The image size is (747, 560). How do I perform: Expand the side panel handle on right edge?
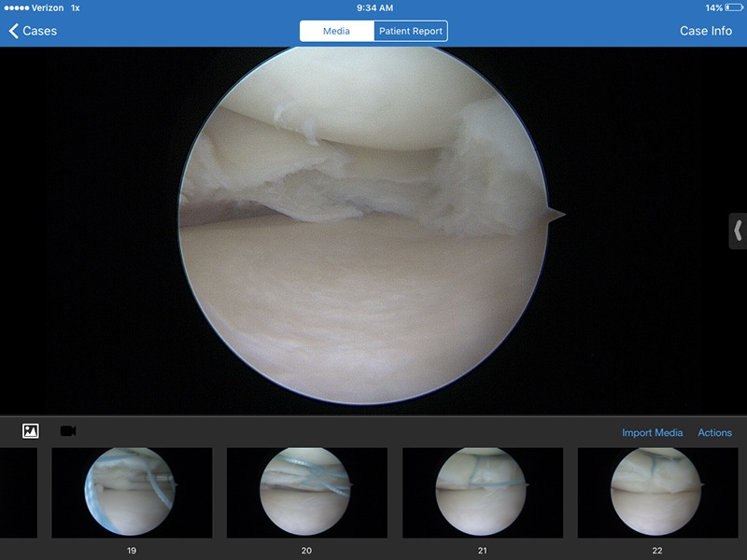point(738,231)
